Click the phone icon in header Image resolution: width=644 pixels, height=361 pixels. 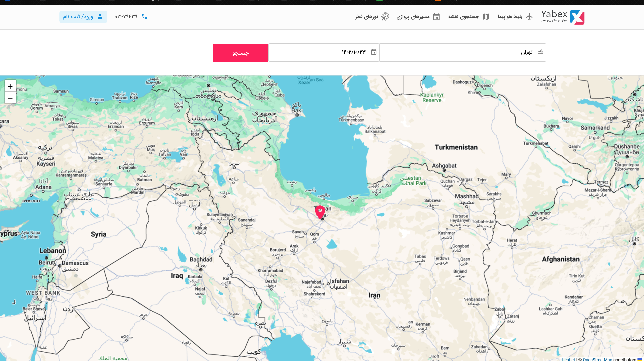pos(144,16)
